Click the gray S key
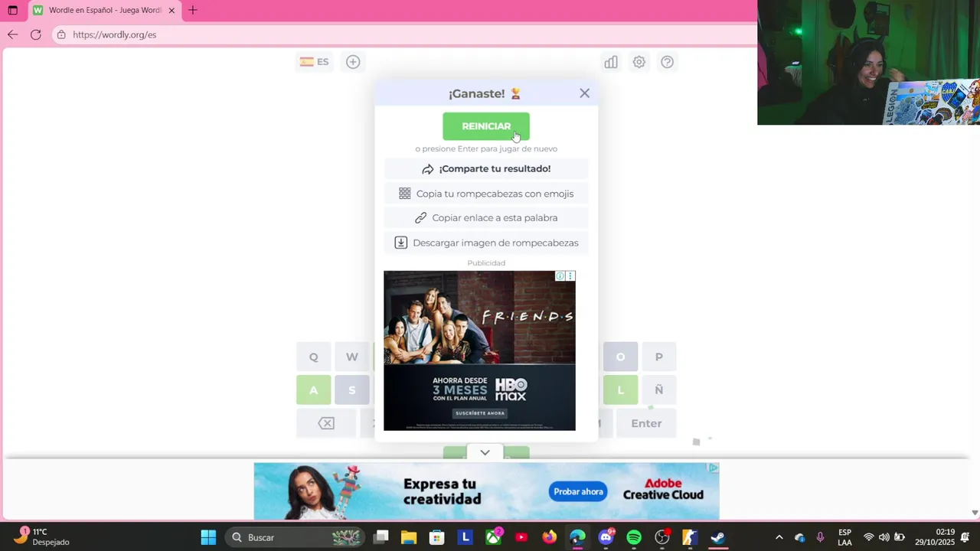Image resolution: width=980 pixels, height=551 pixels. [x=351, y=390]
